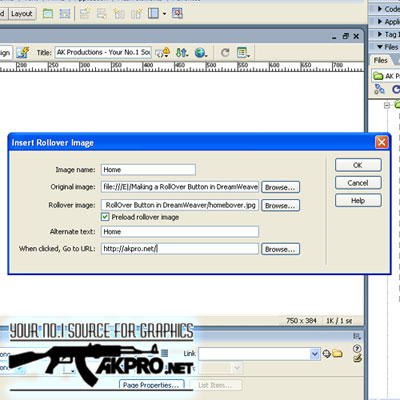400x400 pixels.
Task: Click the Alternate text field
Action: tap(180, 232)
